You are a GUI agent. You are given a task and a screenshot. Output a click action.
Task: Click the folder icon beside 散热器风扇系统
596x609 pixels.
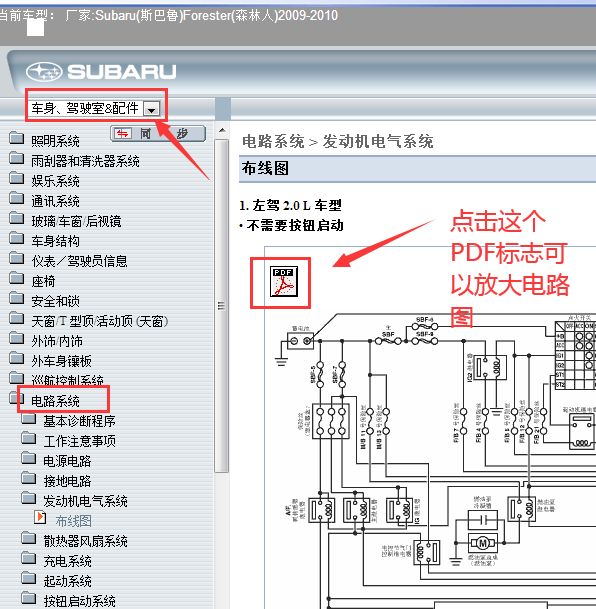coord(29,538)
